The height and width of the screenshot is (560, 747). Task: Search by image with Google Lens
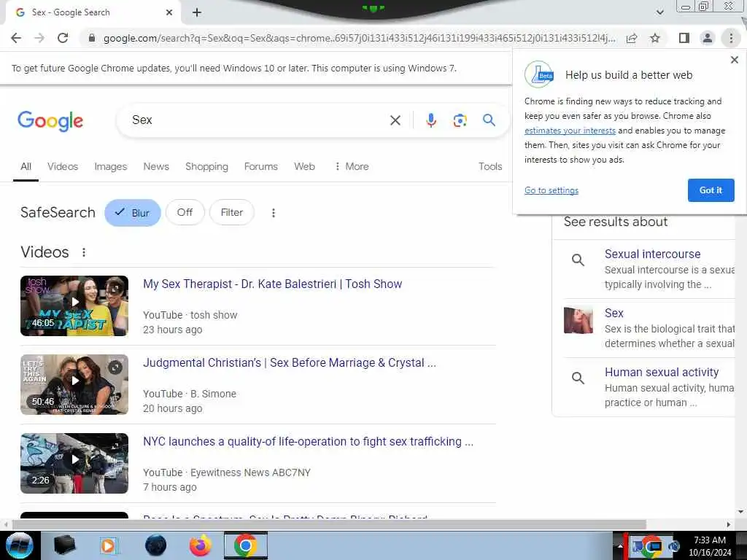460,120
